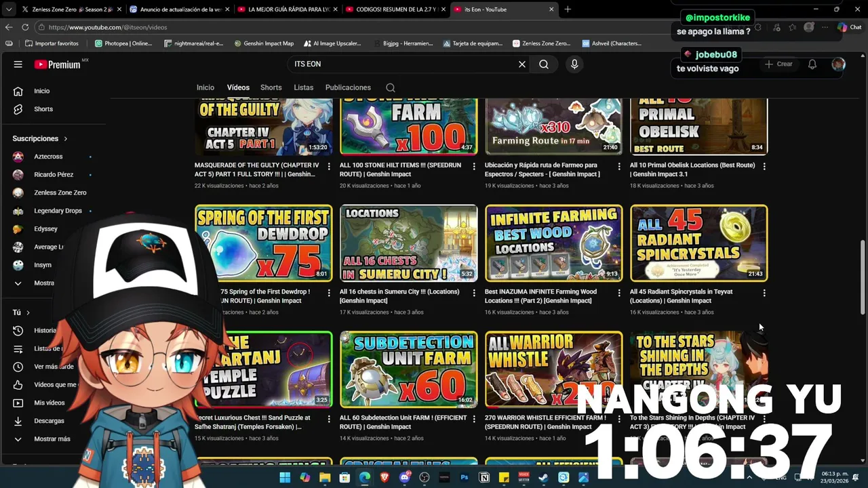Open Discord from the taskbar
868x488 pixels.
405,478
